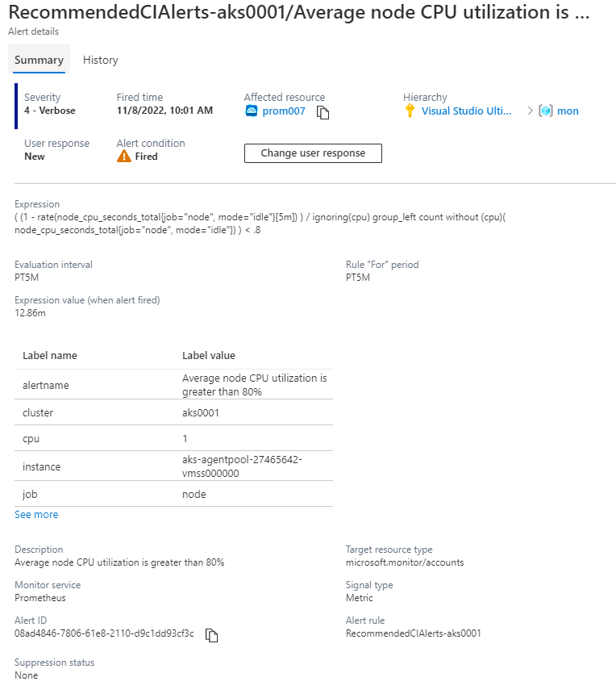
Task: Copy the Alert ID to clipboard
Action: (212, 635)
